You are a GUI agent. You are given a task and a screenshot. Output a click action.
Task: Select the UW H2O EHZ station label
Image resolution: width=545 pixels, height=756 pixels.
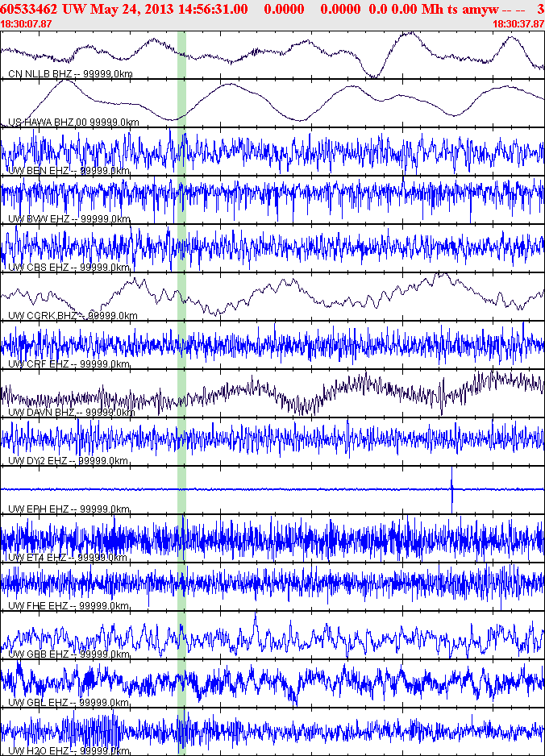tap(69, 750)
